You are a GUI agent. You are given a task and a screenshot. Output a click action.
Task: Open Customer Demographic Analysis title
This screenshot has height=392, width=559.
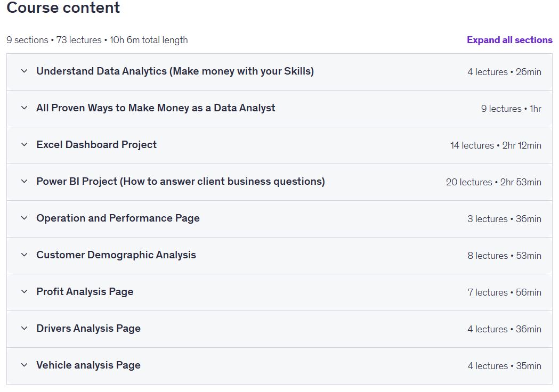(x=116, y=255)
